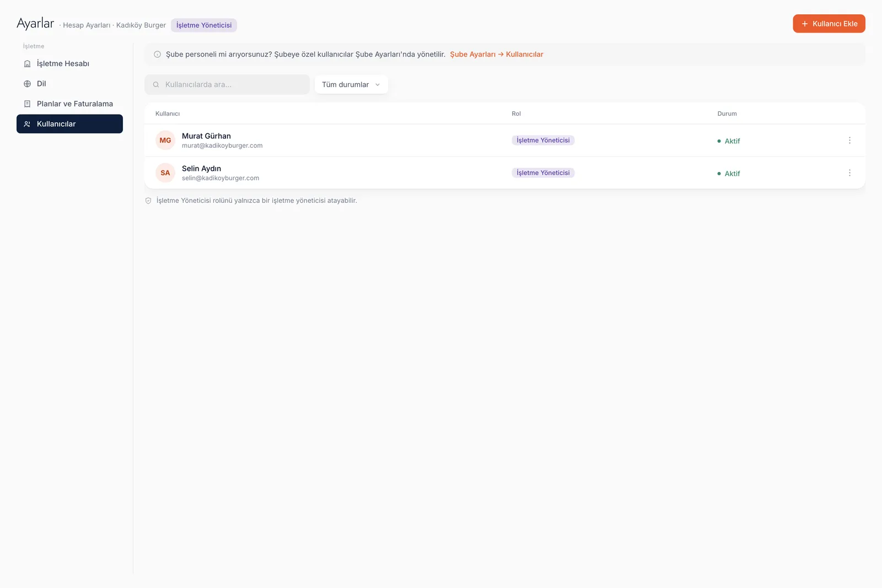The height and width of the screenshot is (588, 882).
Task: Click the building icon for İşletme Hesabı
Action: pyautogui.click(x=27, y=64)
